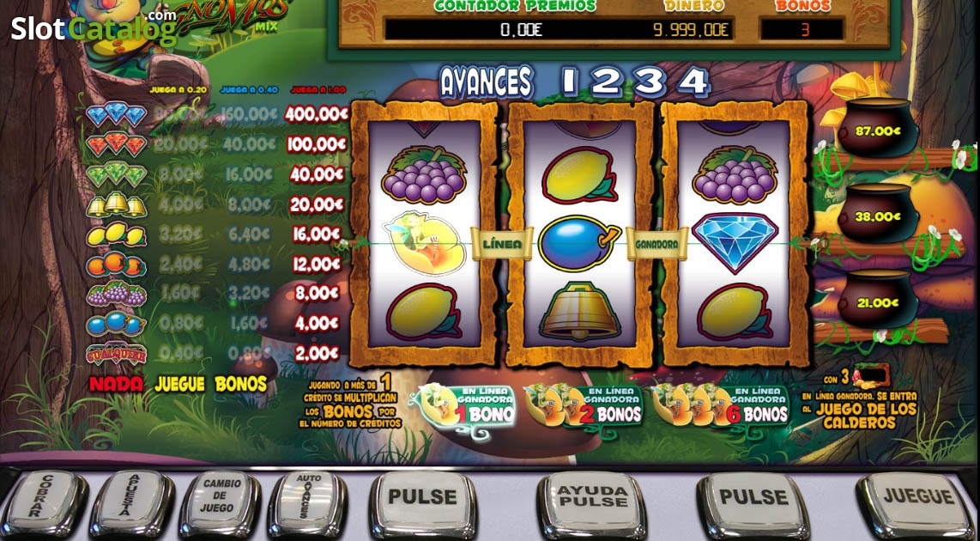Click the LÍNEA scroll label

(502, 244)
